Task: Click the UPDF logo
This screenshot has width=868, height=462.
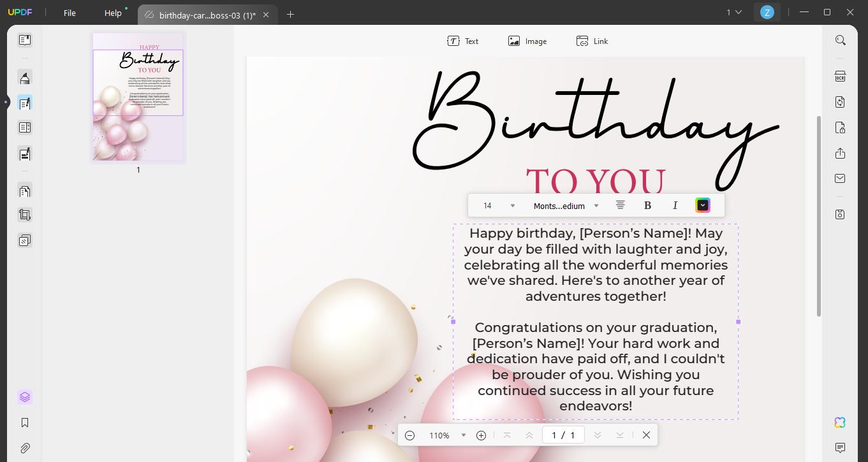Action: [x=20, y=13]
